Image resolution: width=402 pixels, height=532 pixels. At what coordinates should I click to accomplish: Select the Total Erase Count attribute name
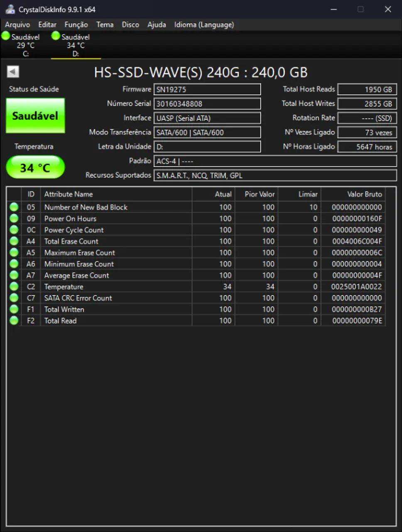71,241
